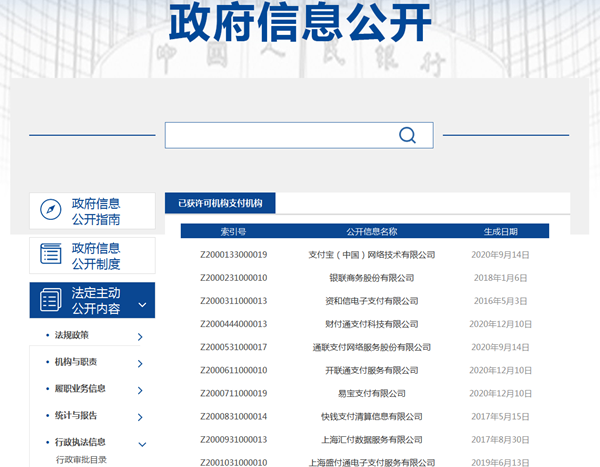This screenshot has height=467, width=600.
Task: Click date 2016年5月3日
Action: (x=500, y=301)
